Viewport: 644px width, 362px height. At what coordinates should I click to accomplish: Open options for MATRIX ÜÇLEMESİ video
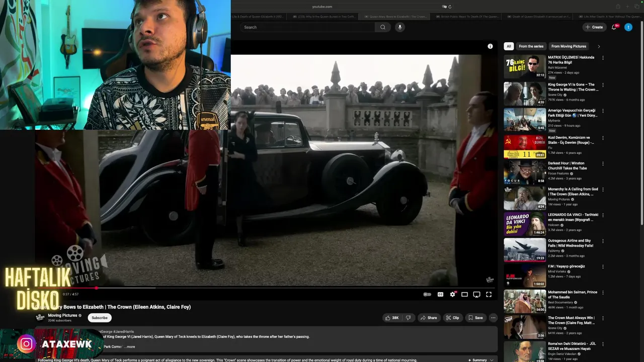click(603, 58)
